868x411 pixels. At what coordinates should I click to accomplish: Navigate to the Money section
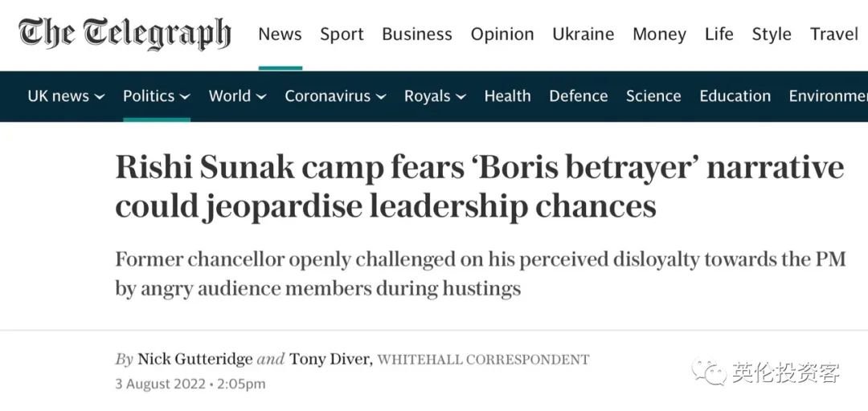[659, 35]
